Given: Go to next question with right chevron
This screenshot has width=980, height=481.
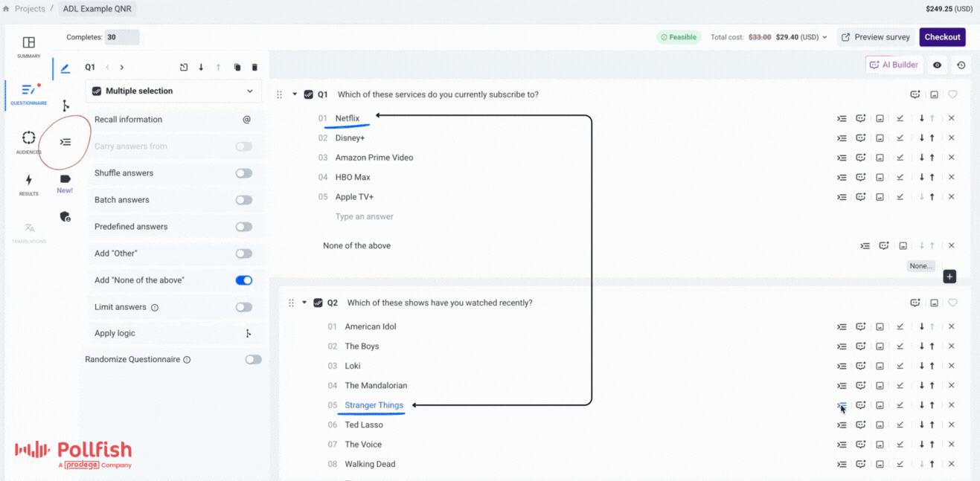Looking at the screenshot, I should click(122, 68).
